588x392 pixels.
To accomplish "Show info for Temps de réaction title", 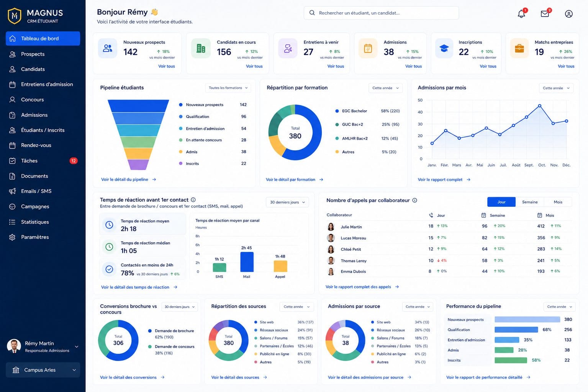I will click(193, 200).
